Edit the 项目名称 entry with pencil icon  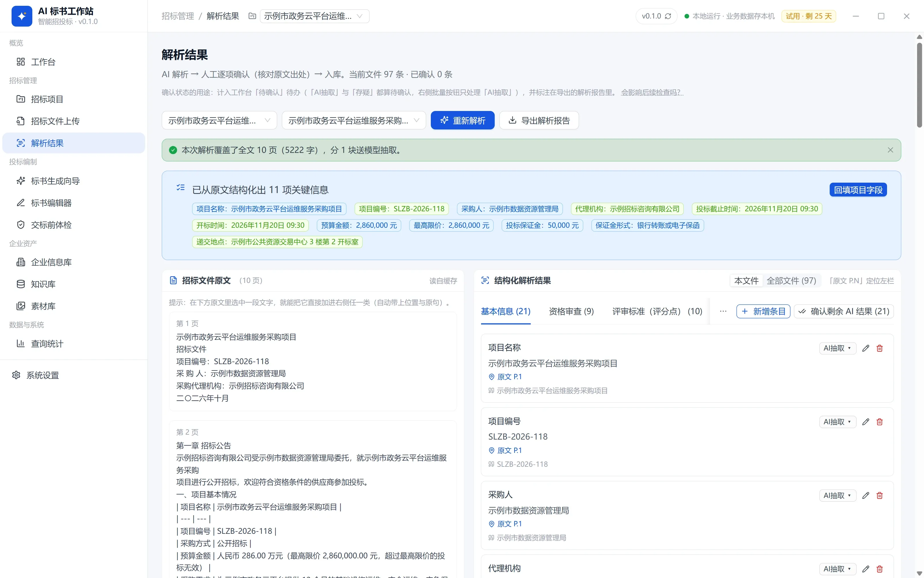[x=866, y=348]
